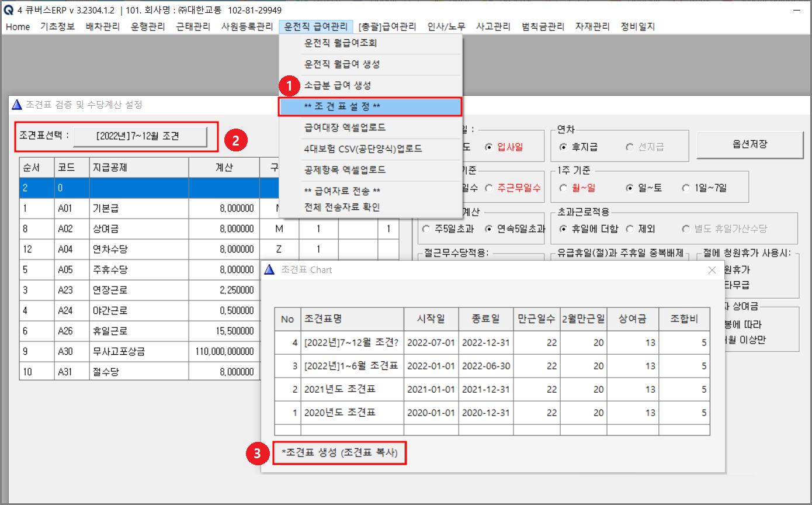Image resolution: width=812 pixels, height=505 pixels.
Task: Close the 조견표 Chart window
Action: click(712, 270)
